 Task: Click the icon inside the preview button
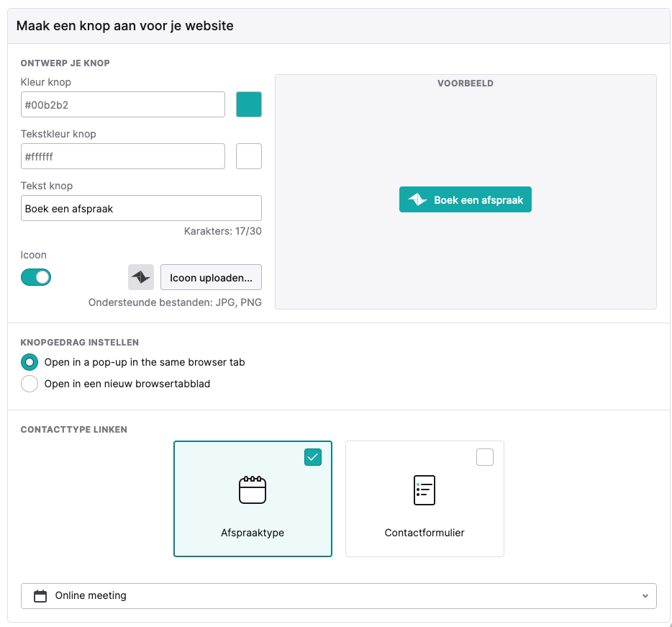(x=417, y=199)
